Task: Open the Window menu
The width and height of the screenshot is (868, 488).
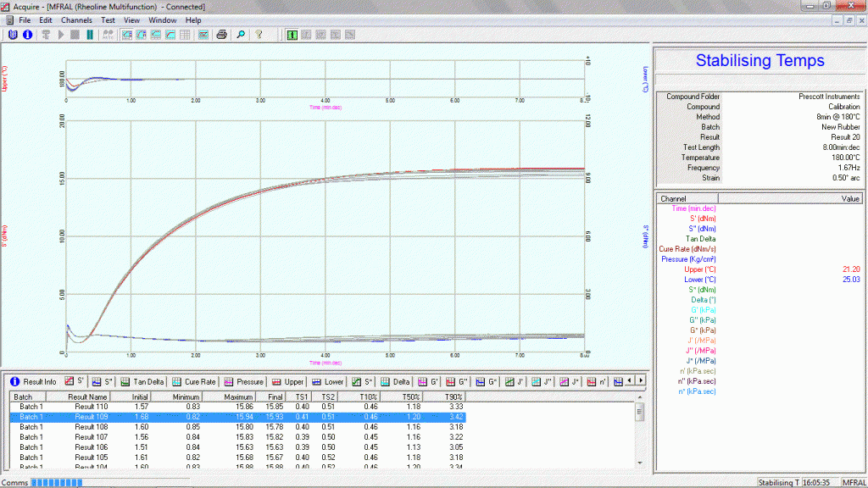Action: pos(162,19)
